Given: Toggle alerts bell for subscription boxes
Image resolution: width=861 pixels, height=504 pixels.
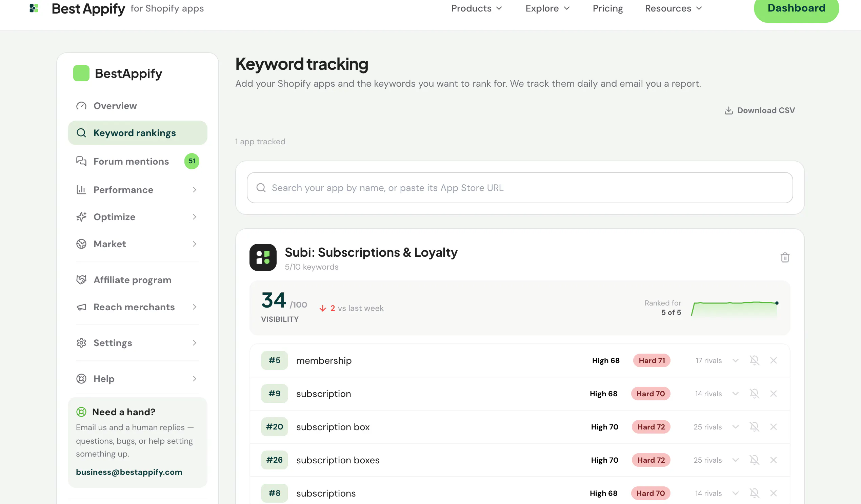Looking at the screenshot, I should pyautogui.click(x=755, y=460).
